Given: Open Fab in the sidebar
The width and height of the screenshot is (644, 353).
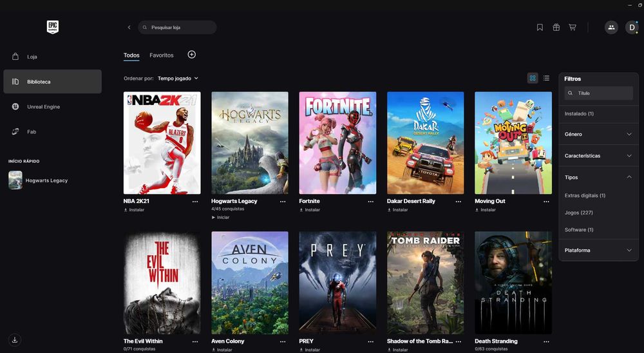Looking at the screenshot, I should click(x=53, y=131).
